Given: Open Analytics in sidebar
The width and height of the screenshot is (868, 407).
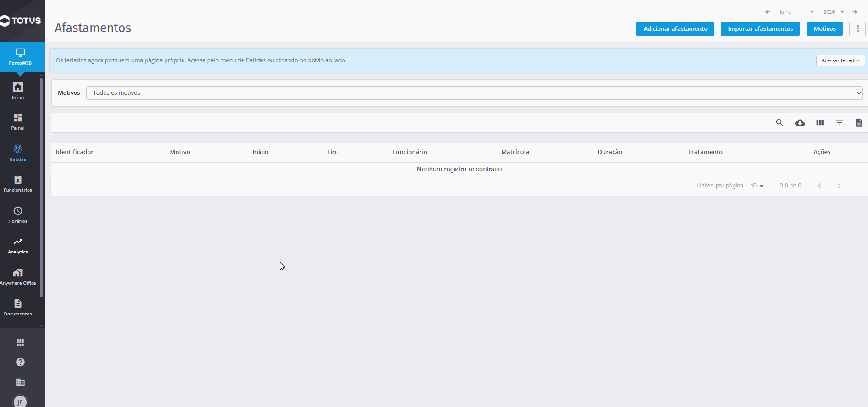Looking at the screenshot, I should [18, 246].
